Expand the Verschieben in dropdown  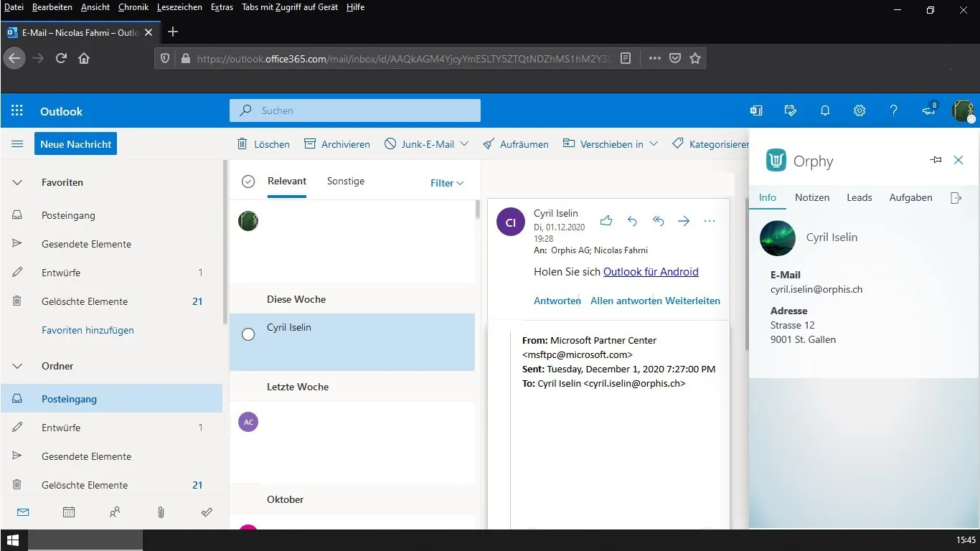[x=654, y=144]
